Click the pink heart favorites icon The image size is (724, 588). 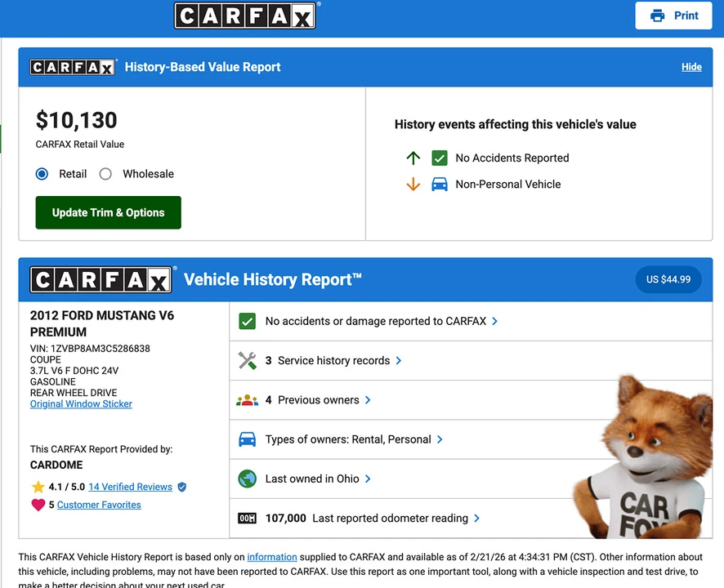pos(38,505)
